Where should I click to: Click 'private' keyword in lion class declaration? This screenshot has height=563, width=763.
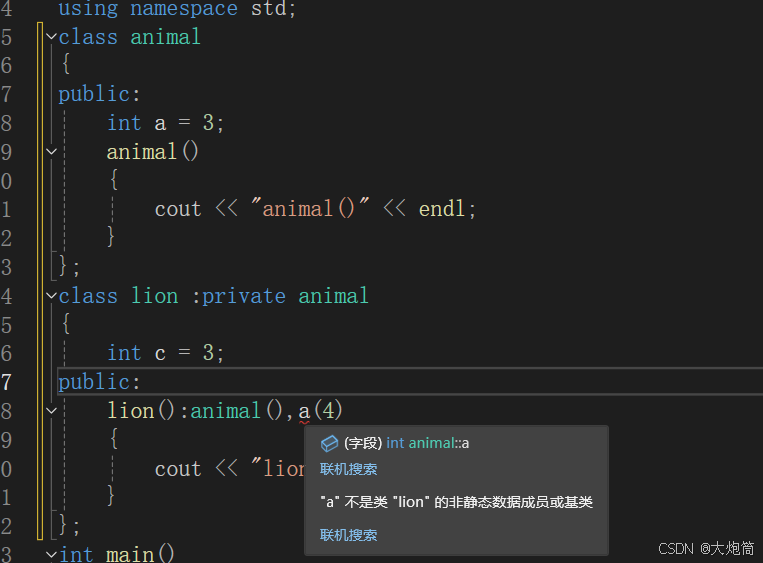244,296
